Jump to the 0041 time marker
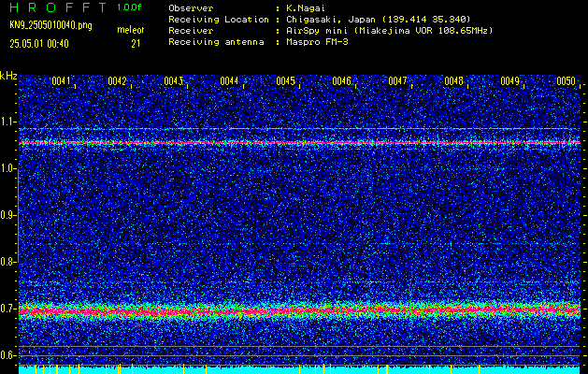Image resolution: width=588 pixels, height=374 pixels. pyautogui.click(x=61, y=81)
